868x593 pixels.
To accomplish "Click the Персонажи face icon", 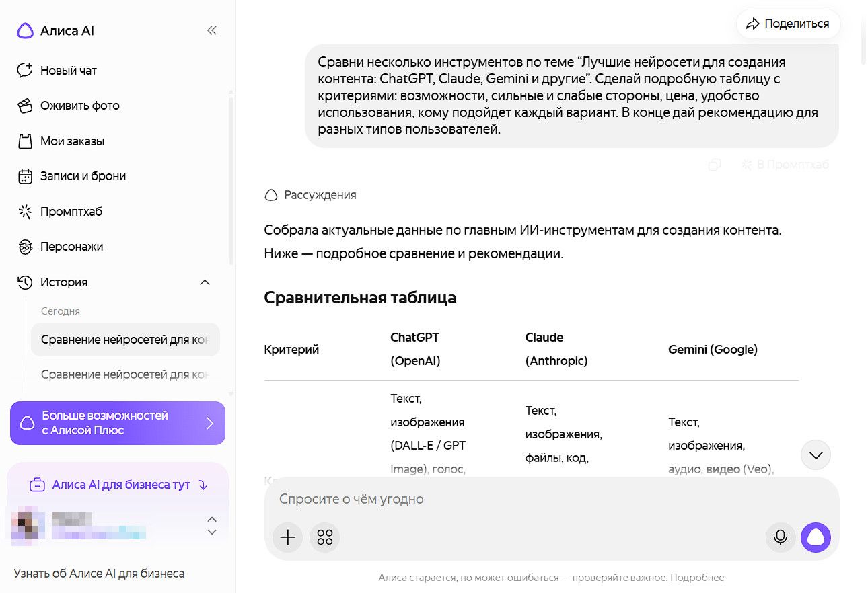I will 25,247.
